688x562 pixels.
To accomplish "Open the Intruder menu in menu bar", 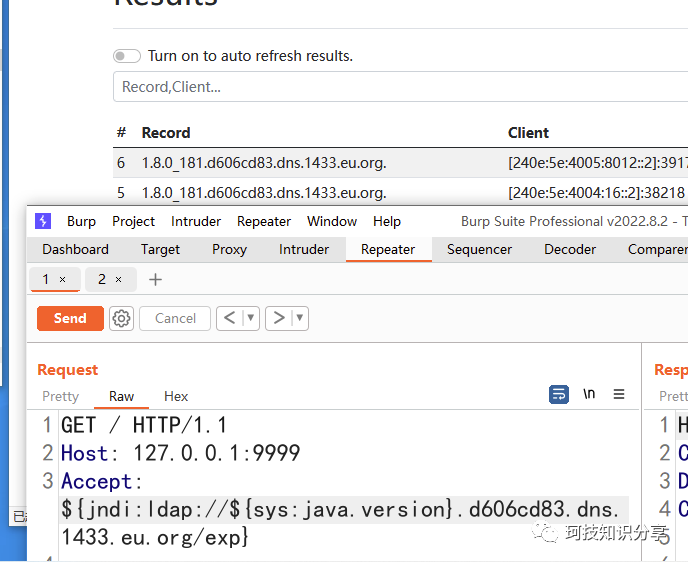I will [196, 222].
